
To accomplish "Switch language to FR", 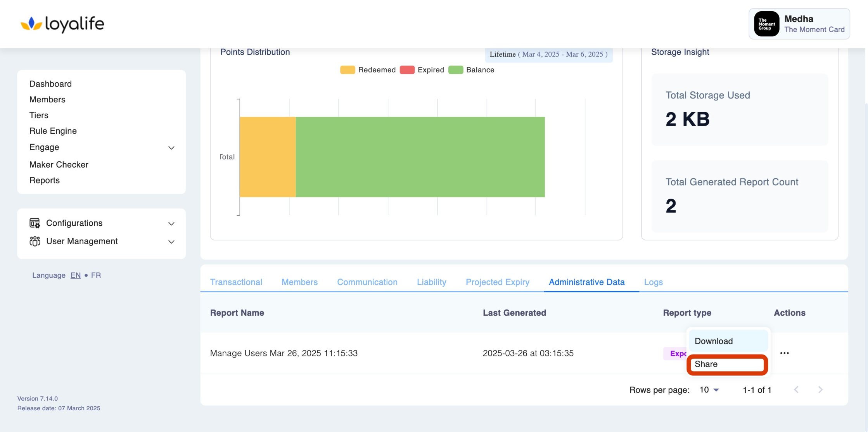I will 96,275.
